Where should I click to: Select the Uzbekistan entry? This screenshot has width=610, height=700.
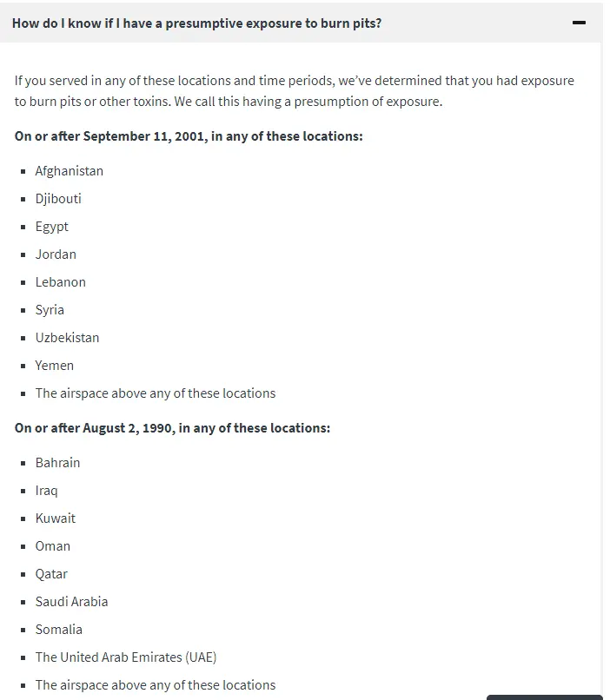tap(67, 338)
